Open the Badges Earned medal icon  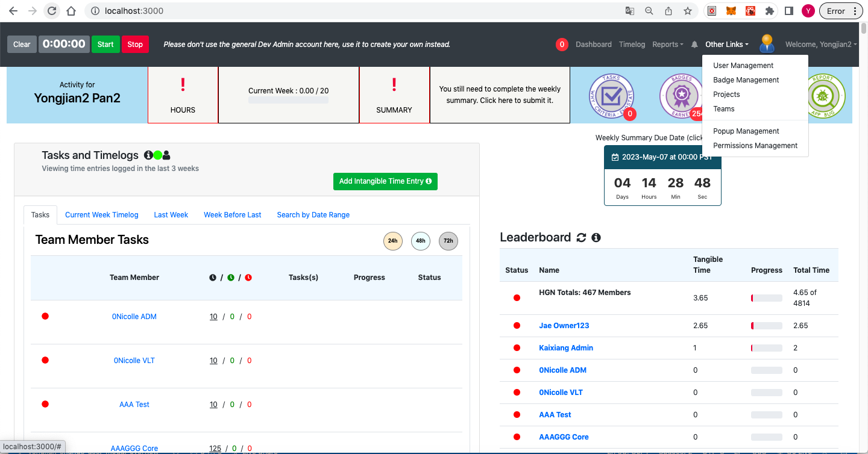pyautogui.click(x=681, y=95)
